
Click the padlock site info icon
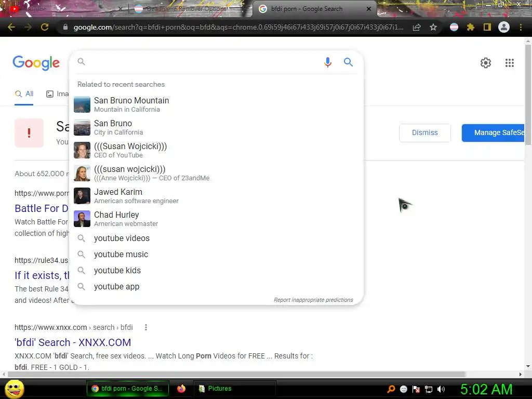65,27
